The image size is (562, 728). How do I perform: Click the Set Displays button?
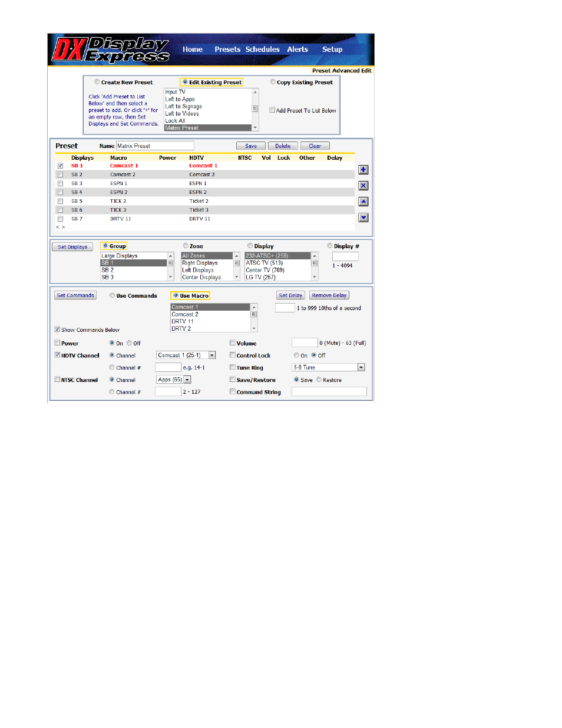72,247
